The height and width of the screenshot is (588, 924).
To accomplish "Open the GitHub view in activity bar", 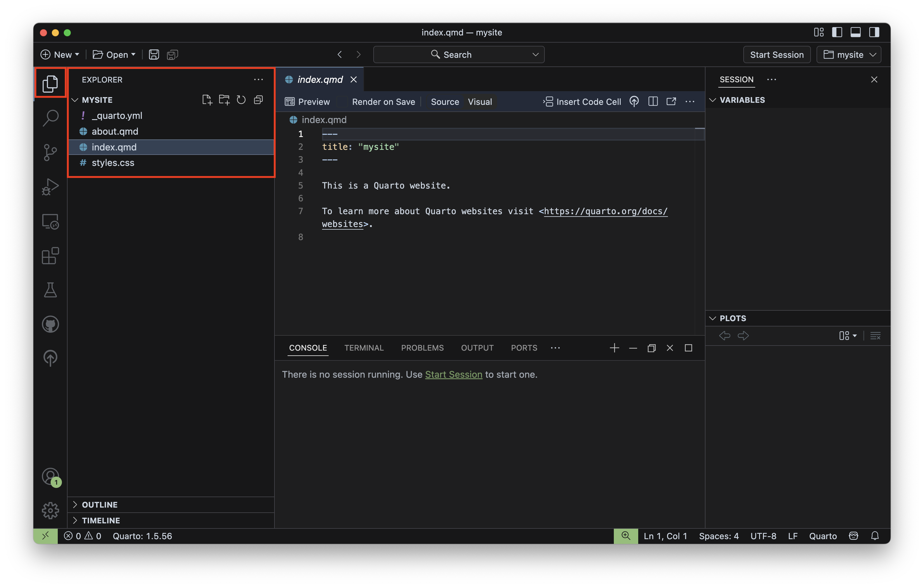I will [50, 325].
